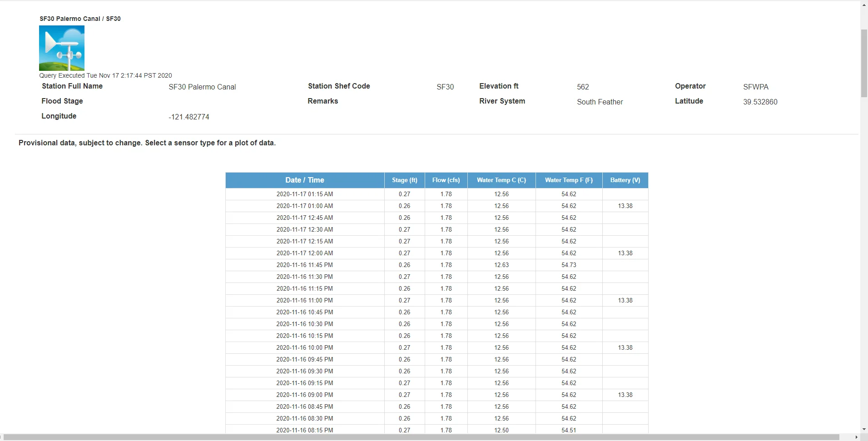Click water temp C value 12.50
This screenshot has height=441, width=868.
[x=501, y=430]
